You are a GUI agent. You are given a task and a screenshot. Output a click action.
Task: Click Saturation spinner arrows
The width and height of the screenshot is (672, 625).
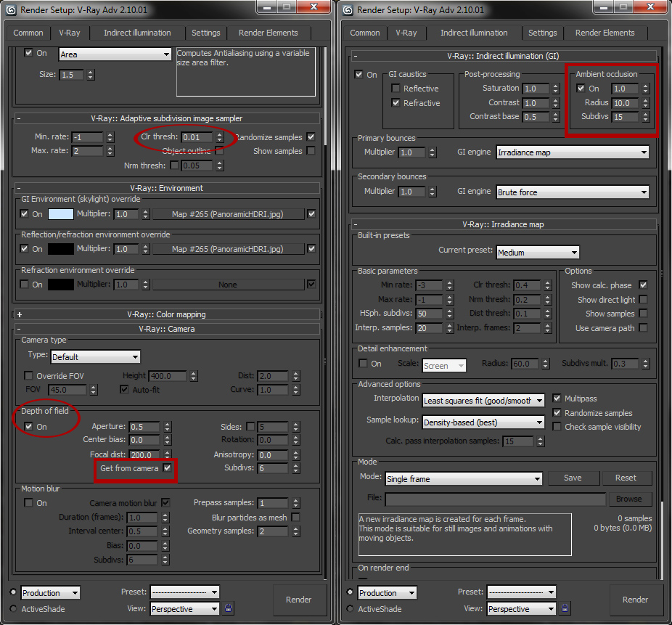click(556, 89)
